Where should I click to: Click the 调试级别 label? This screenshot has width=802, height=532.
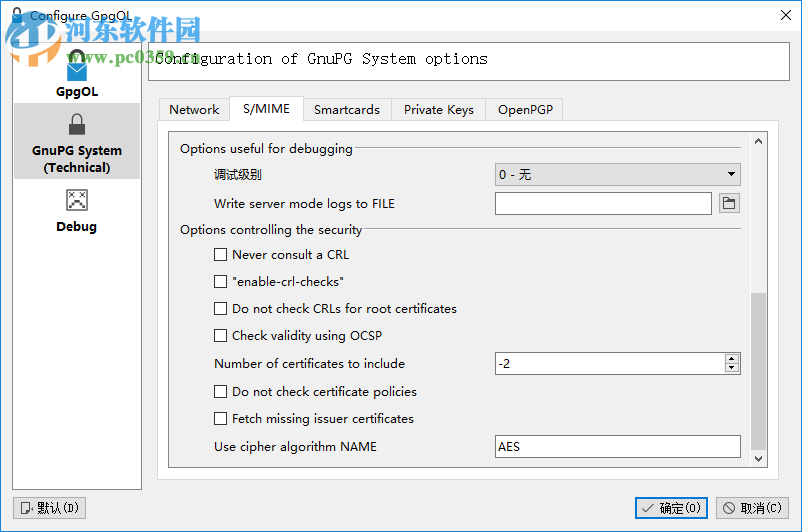point(237,174)
